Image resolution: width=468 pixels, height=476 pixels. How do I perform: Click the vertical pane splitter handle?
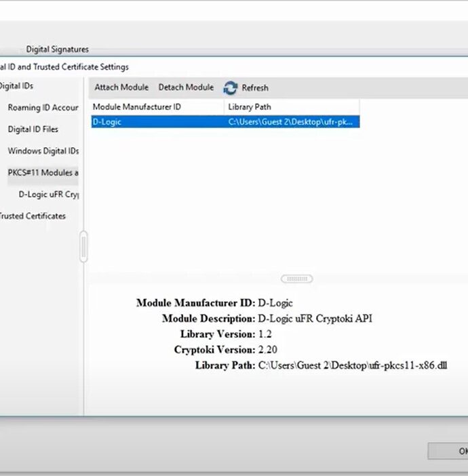tap(83, 247)
